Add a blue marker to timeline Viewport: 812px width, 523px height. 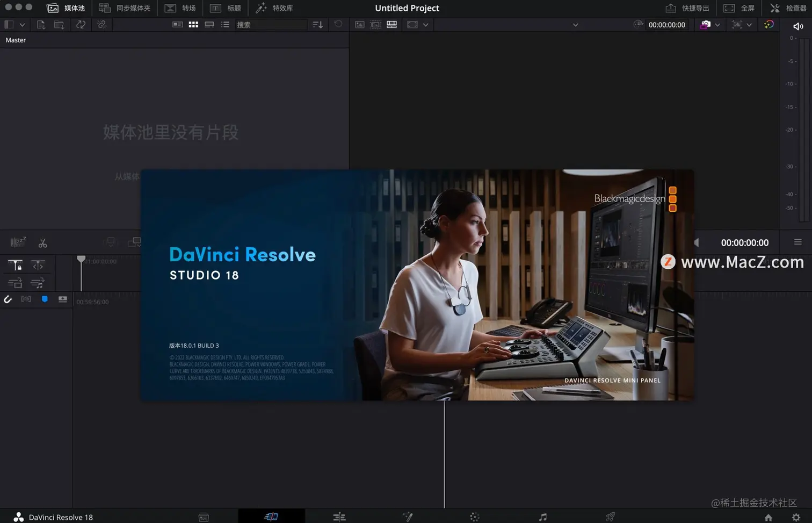point(45,299)
